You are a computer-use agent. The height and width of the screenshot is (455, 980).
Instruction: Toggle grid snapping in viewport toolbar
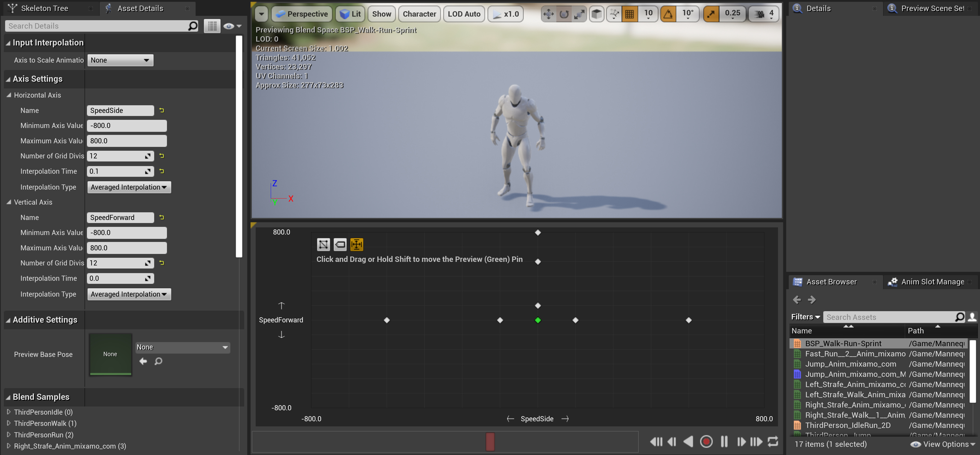pos(630,14)
